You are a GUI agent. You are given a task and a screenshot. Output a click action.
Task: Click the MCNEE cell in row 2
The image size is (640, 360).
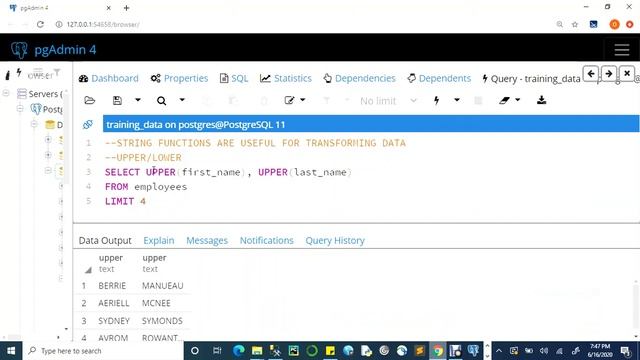pos(156,303)
